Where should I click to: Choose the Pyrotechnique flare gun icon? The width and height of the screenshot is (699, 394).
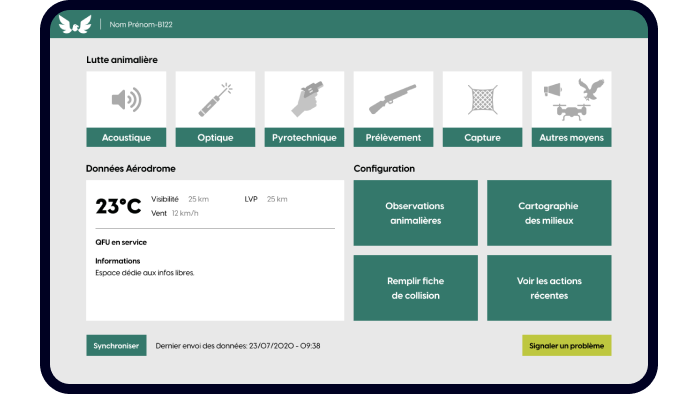(307, 99)
